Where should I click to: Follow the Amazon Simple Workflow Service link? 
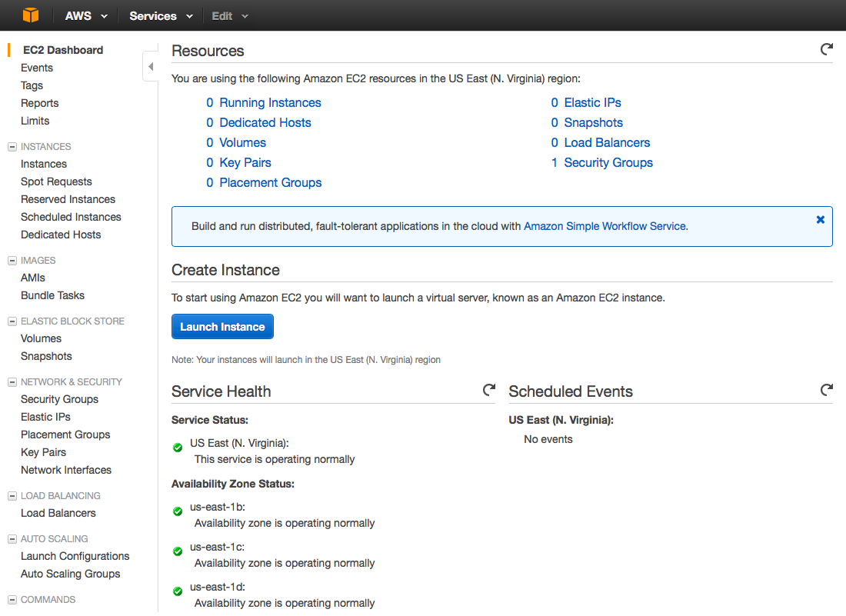click(605, 227)
